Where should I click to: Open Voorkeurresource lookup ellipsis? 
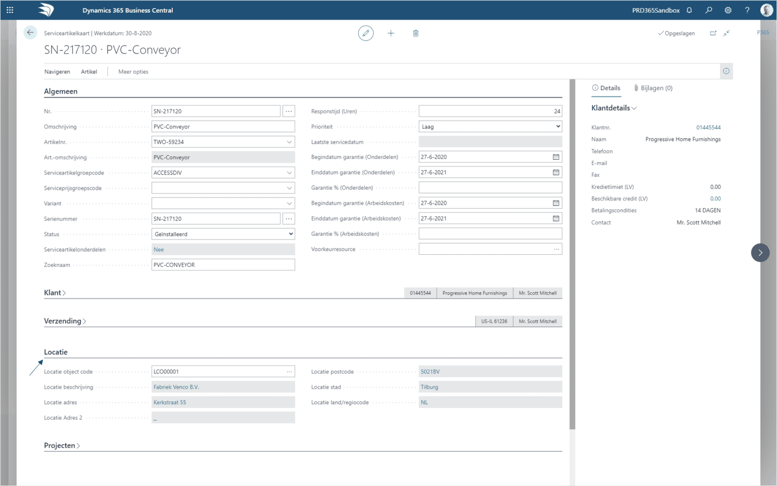(556, 249)
